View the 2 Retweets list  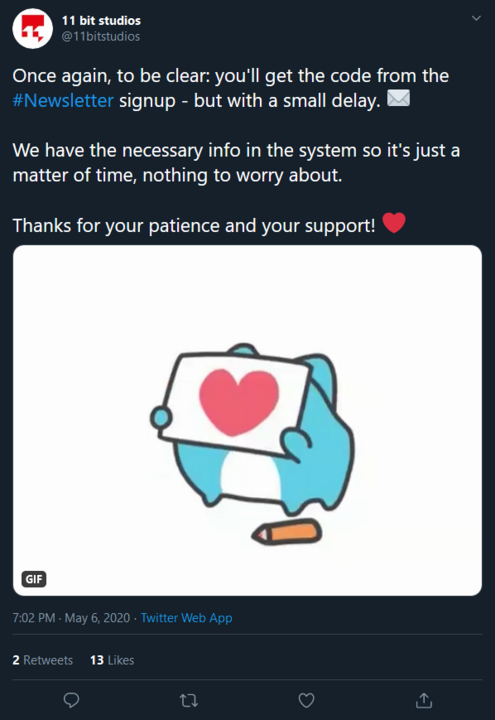(x=43, y=660)
